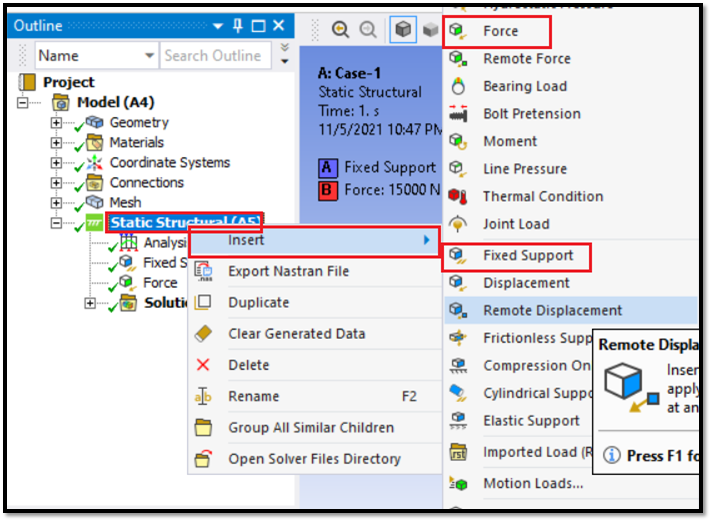Viewport: 712px width, 522px height.
Task: Click the Remote Displacement icon
Action: pos(458,310)
